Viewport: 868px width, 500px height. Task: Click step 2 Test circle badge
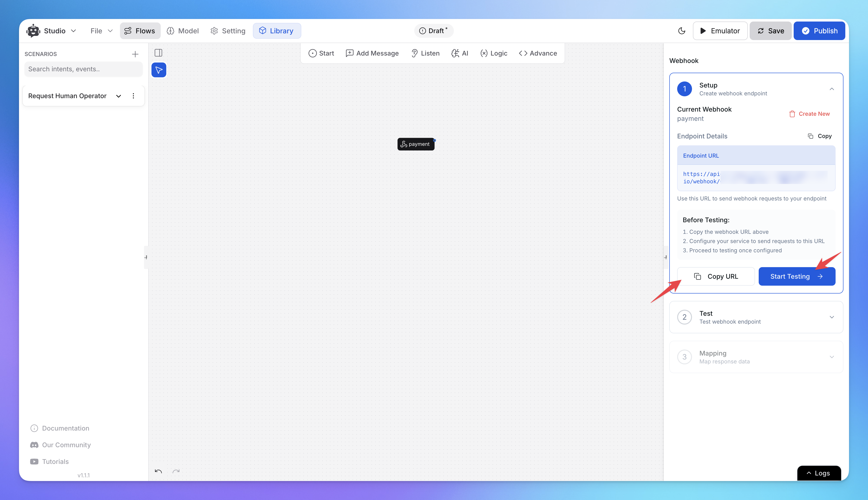[684, 317]
